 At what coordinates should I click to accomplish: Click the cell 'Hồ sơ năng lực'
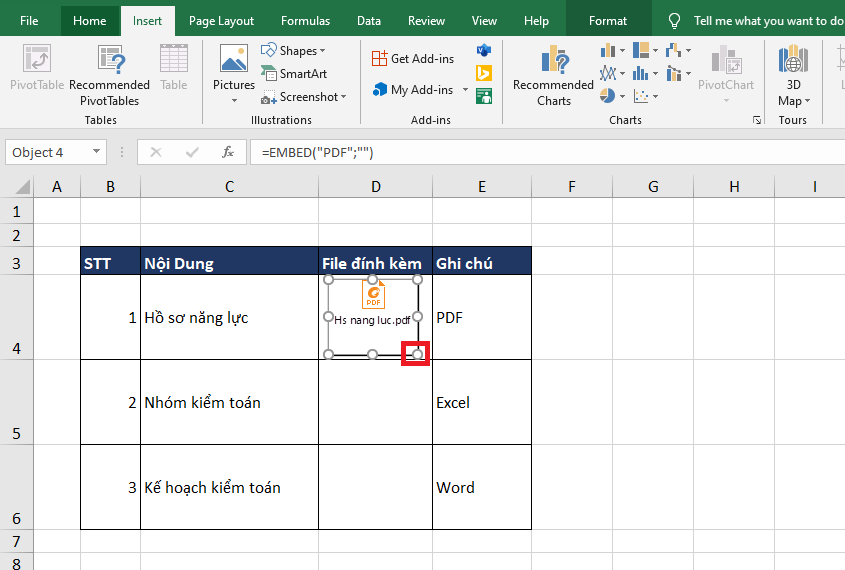click(230, 317)
